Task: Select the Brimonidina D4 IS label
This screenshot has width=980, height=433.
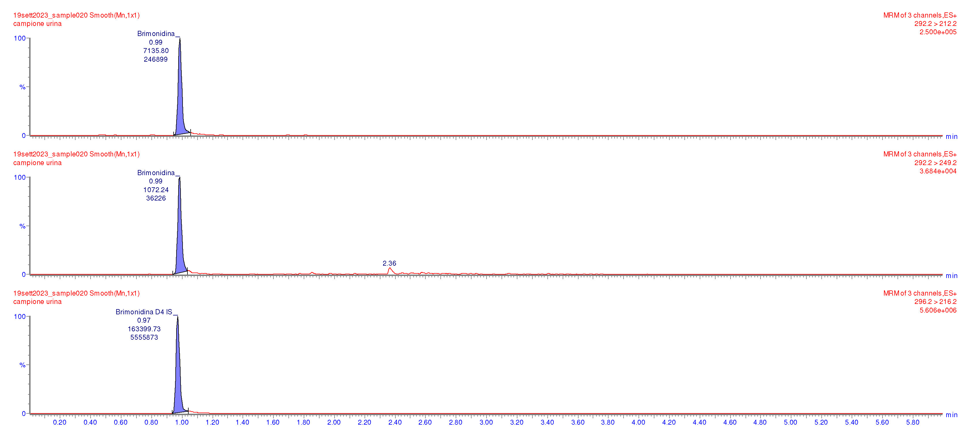Action: click(144, 312)
